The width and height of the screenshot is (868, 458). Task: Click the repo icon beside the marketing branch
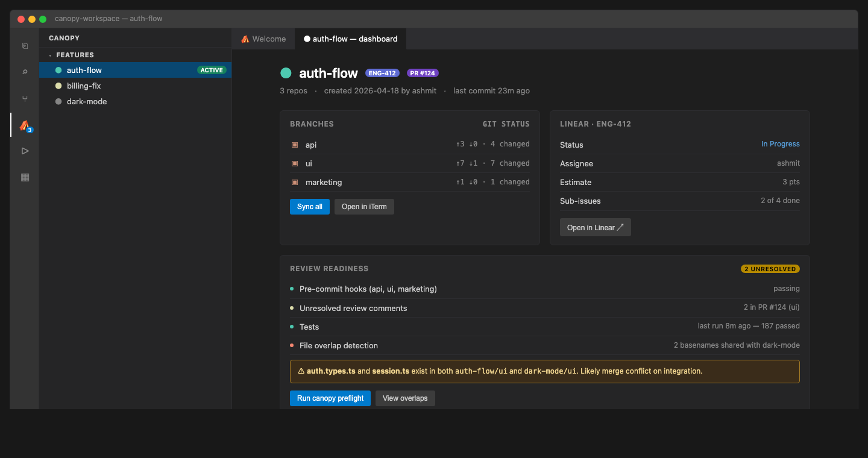click(x=294, y=182)
